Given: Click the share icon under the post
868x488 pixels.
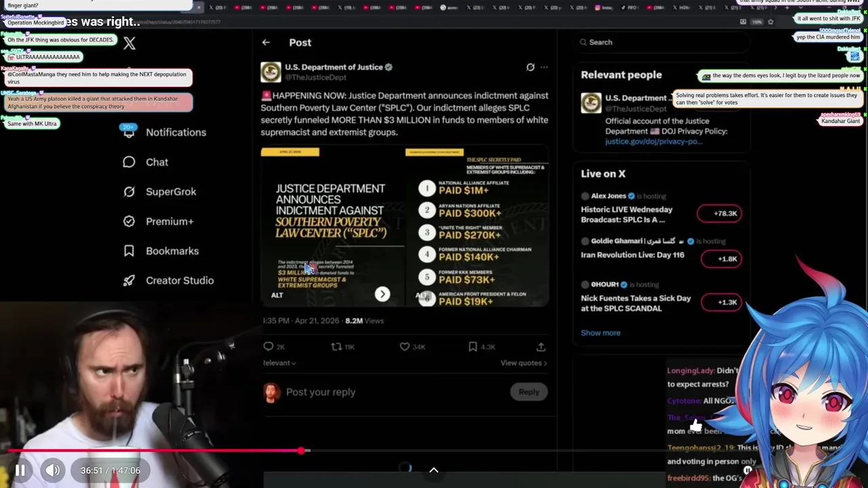Looking at the screenshot, I should click(541, 346).
